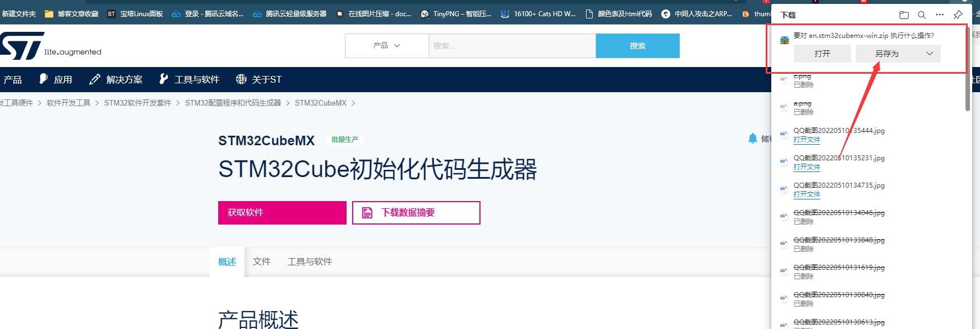Screen dimensions: 980x329
Task: Switch to the 工具与软件 page tab
Action: coord(309,261)
